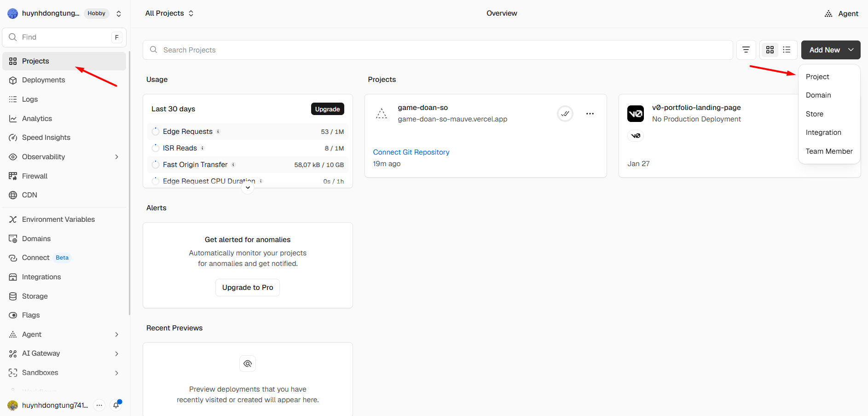The width and height of the screenshot is (868, 416).
Task: Open the v0-portfolio-landing-page project
Action: pos(696,108)
